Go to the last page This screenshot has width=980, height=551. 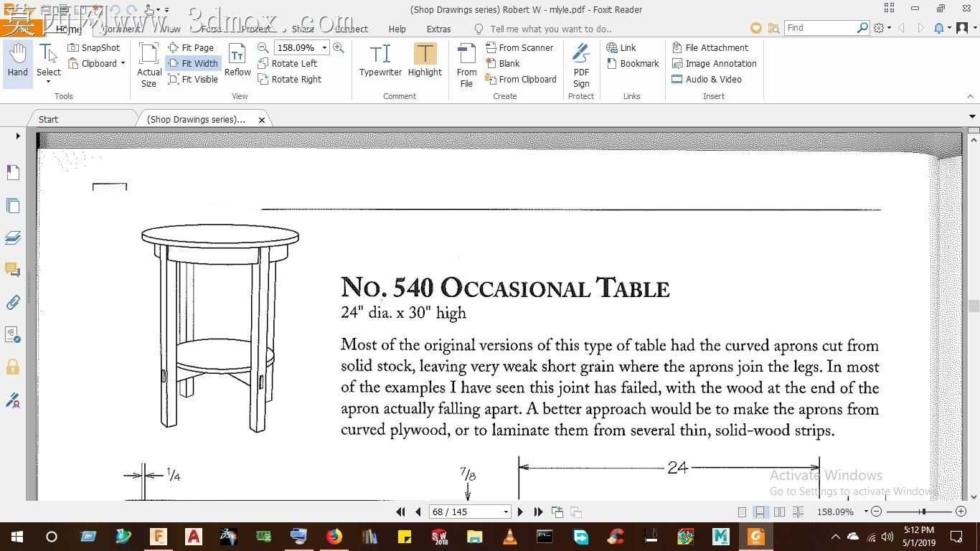(x=539, y=512)
